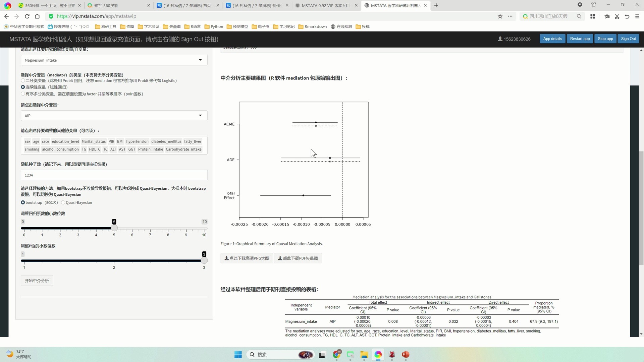Click the task view icon on taskbar
Viewport: 644px width, 362px height.
(322, 355)
